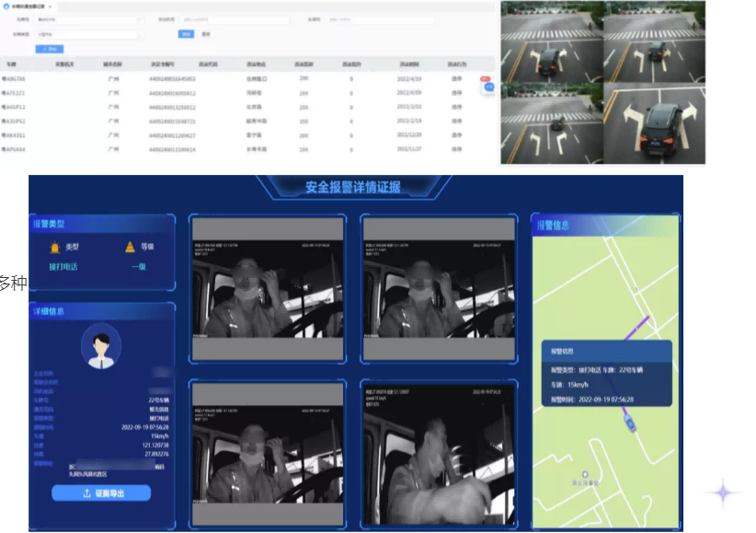Image resolution: width=756 pixels, height=533 pixels.
Task: Click the latitude value 27.892276
Action: [156, 455]
